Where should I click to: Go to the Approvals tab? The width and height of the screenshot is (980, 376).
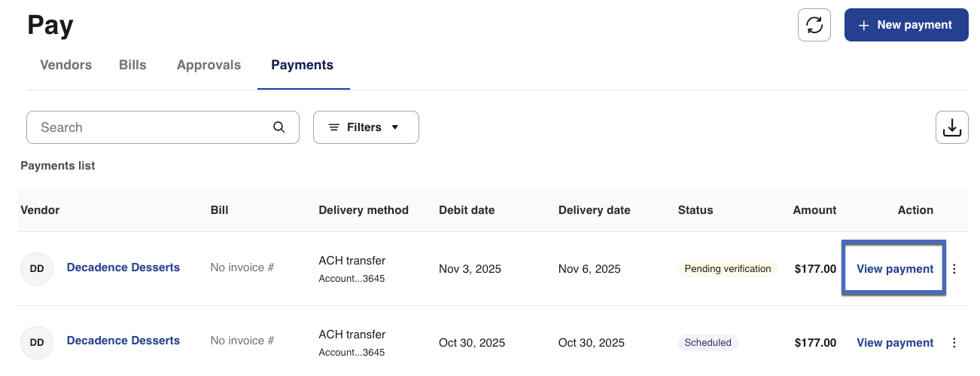click(x=208, y=65)
